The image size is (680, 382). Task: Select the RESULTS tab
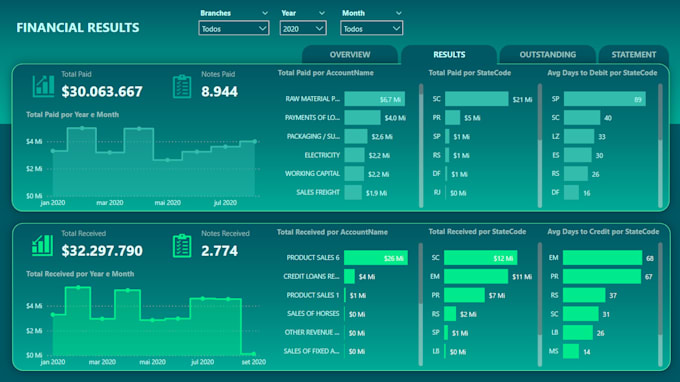click(449, 55)
